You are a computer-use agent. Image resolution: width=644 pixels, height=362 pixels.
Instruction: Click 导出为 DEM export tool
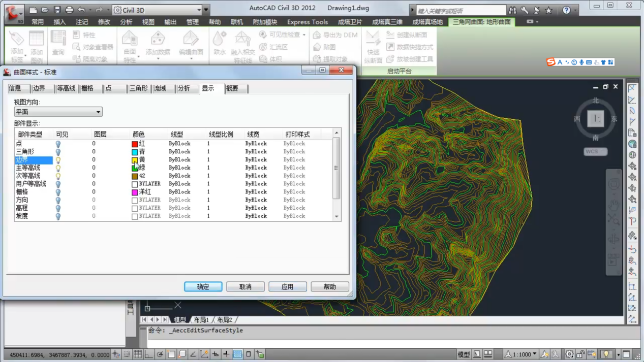[x=335, y=35]
